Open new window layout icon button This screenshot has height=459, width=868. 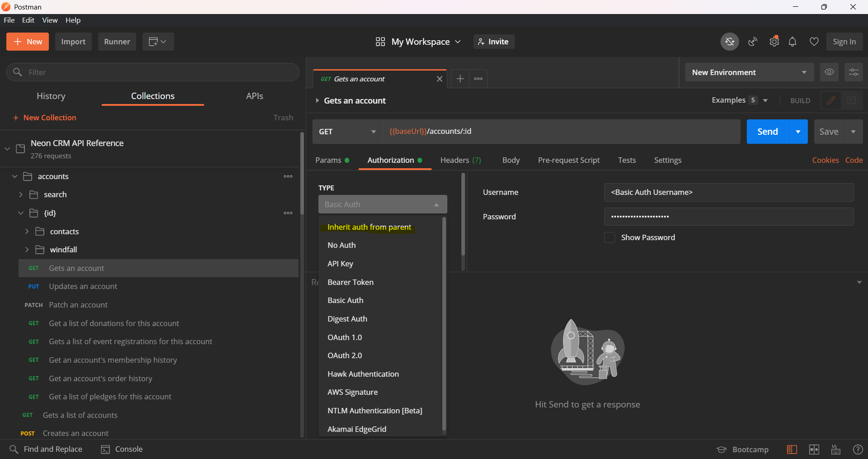click(158, 42)
